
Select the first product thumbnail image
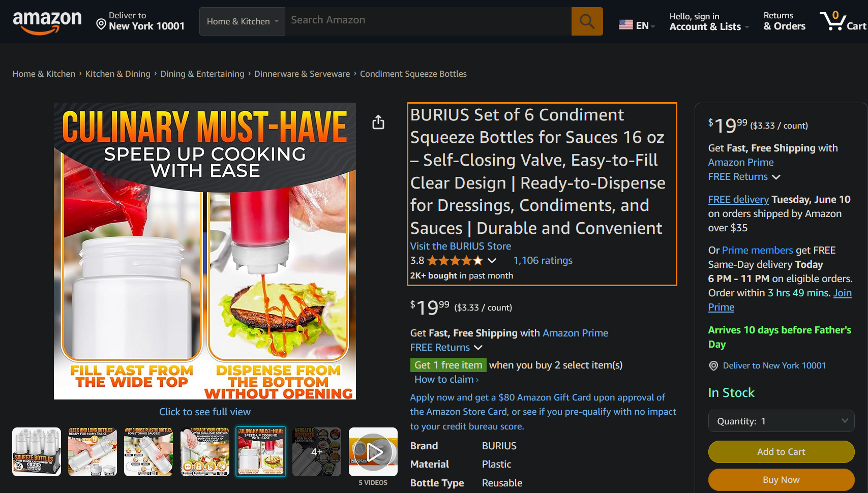[x=37, y=452]
